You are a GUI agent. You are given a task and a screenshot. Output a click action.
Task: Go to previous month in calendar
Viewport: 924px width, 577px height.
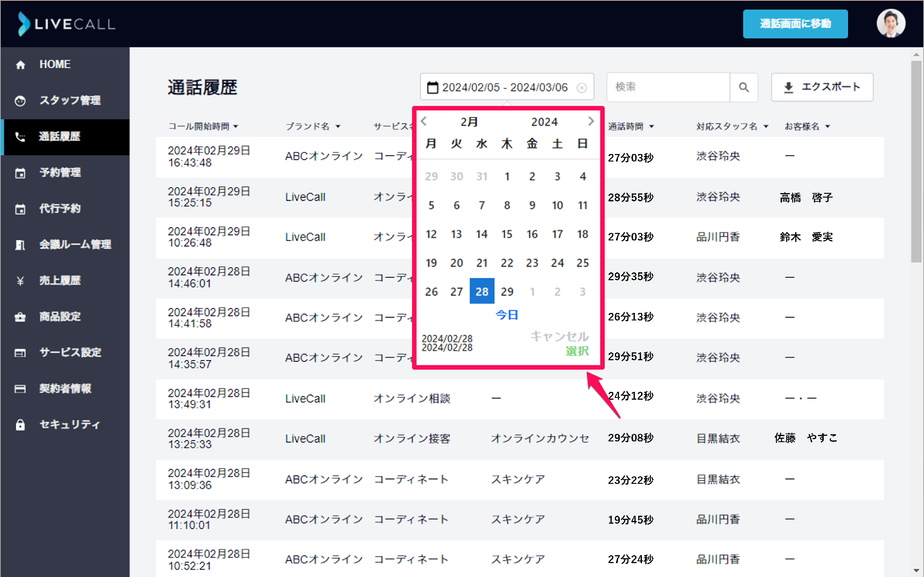pyautogui.click(x=424, y=121)
